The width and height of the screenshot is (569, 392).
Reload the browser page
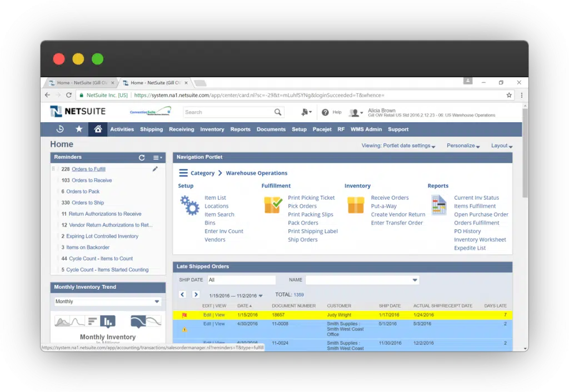coord(68,95)
